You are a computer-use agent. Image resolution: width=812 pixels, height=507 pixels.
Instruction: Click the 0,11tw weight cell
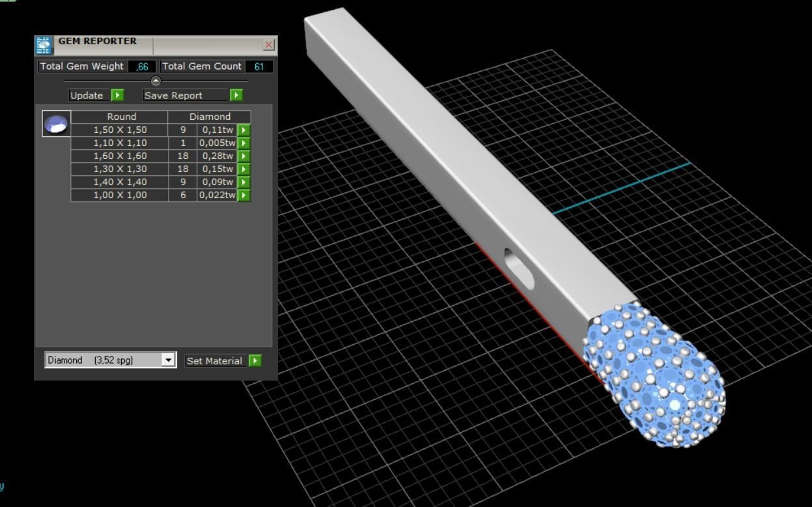(x=217, y=130)
